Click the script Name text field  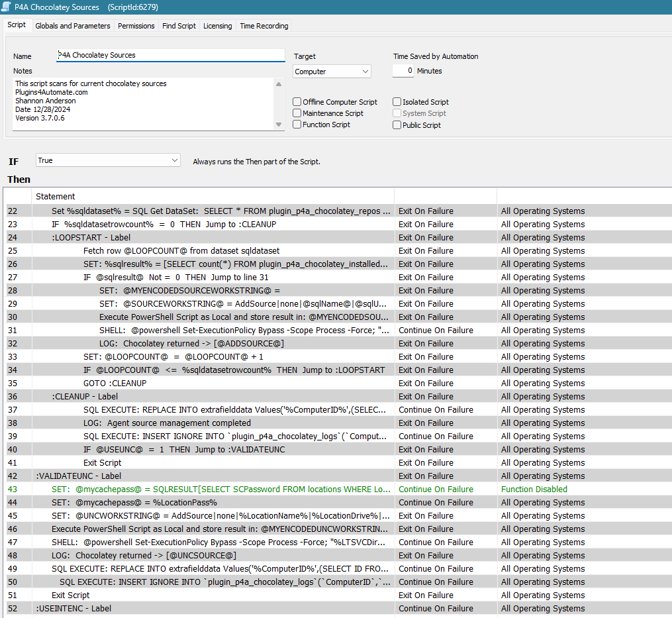tap(170, 56)
